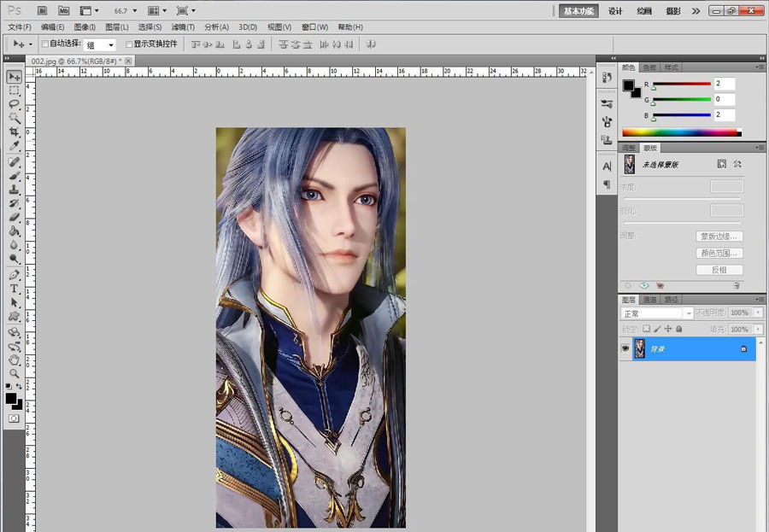Image resolution: width=769 pixels, height=532 pixels.
Task: Select the Hand tool
Action: click(x=15, y=360)
